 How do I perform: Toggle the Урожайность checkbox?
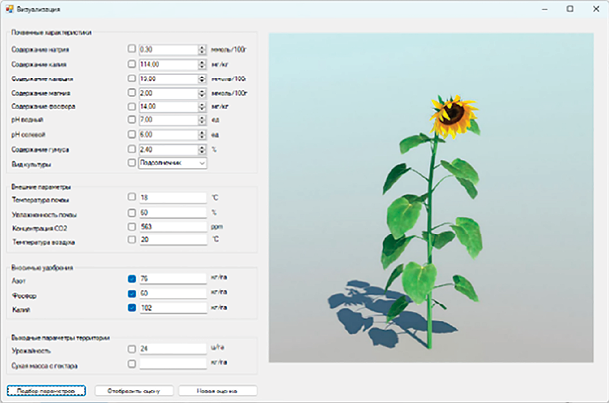click(132, 349)
